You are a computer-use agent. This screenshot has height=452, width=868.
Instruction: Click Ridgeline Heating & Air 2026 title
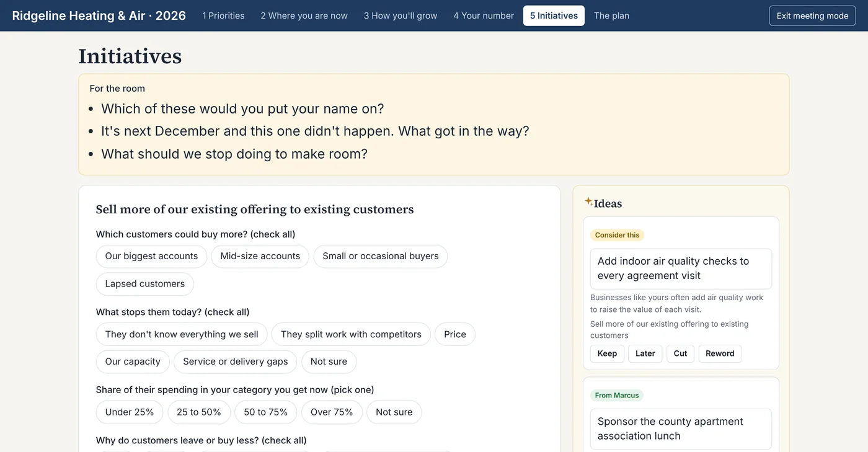point(99,16)
